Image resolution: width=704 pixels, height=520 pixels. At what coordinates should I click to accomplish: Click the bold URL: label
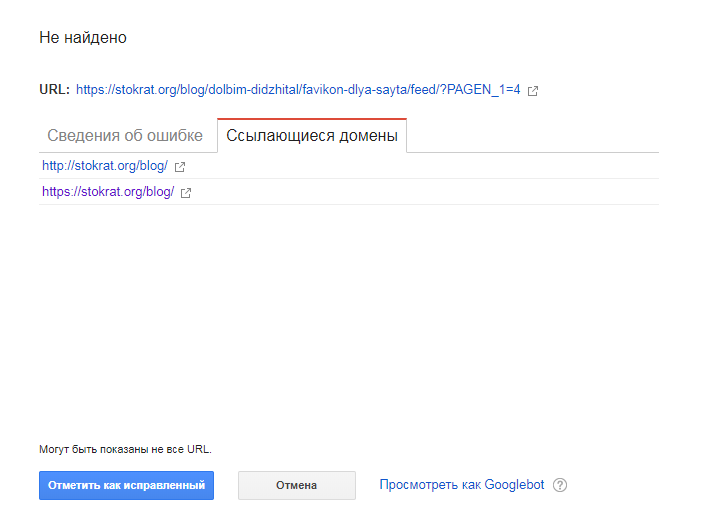click(x=54, y=90)
